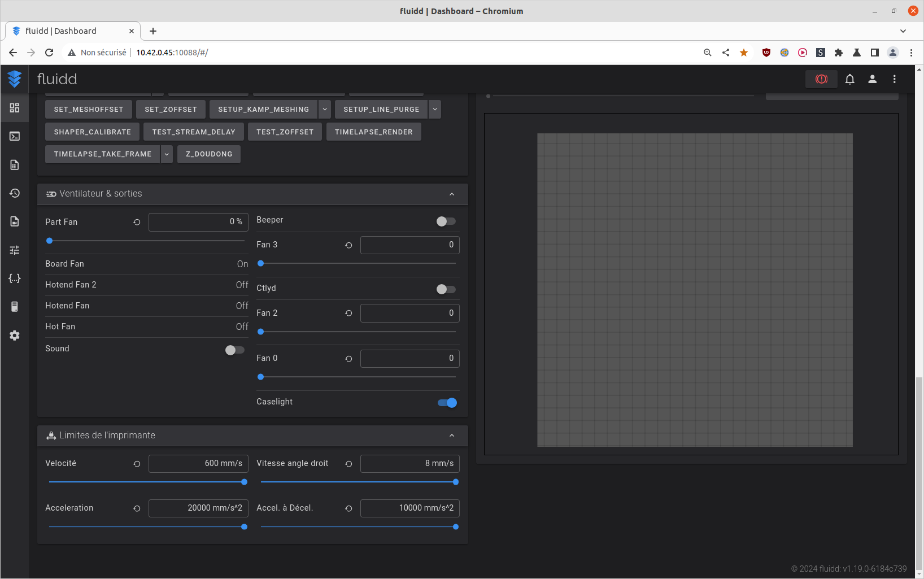The width and height of the screenshot is (924, 579).
Task: Toggle the Beeper switch
Action: (446, 221)
